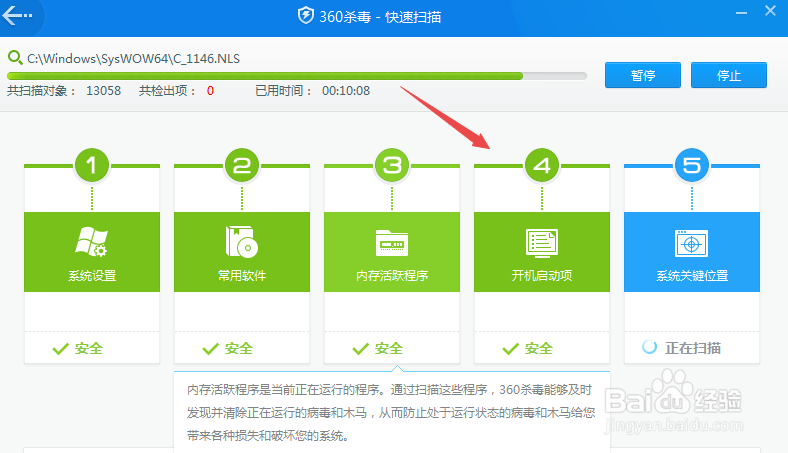This screenshot has height=453, width=788.
Task: Open the 常用软件 card label
Action: (242, 276)
